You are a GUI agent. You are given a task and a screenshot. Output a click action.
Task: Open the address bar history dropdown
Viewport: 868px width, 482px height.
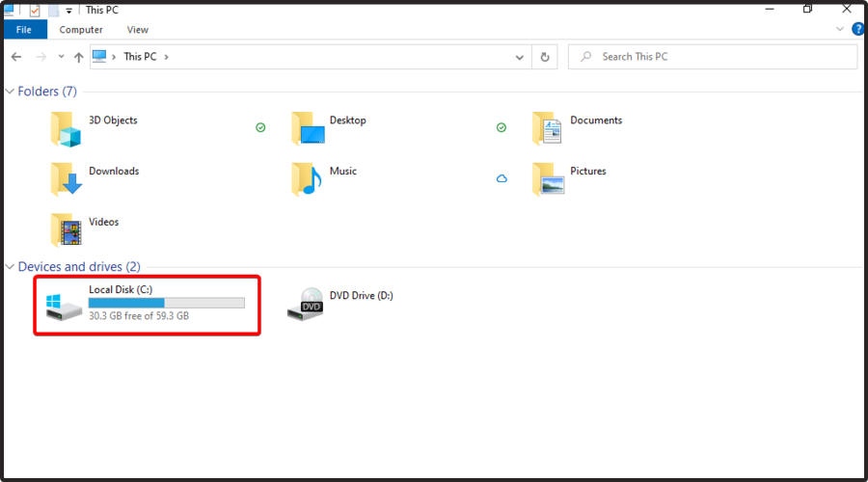pos(519,58)
